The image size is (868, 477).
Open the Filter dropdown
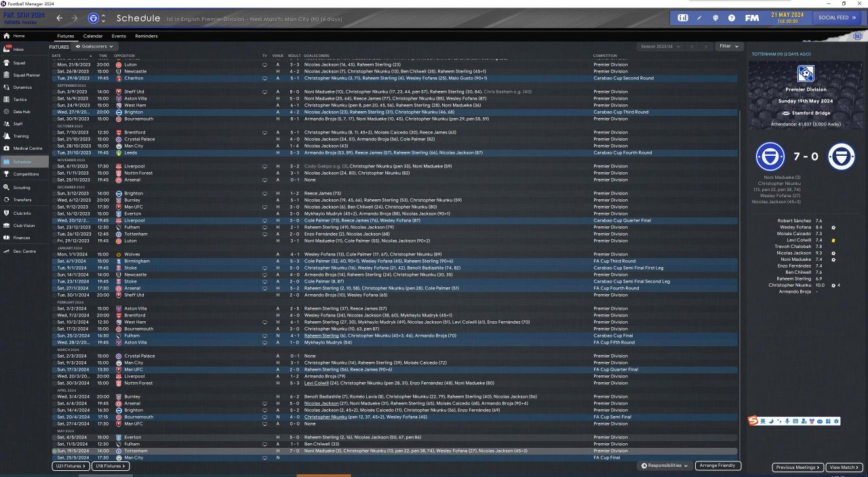pyautogui.click(x=729, y=46)
